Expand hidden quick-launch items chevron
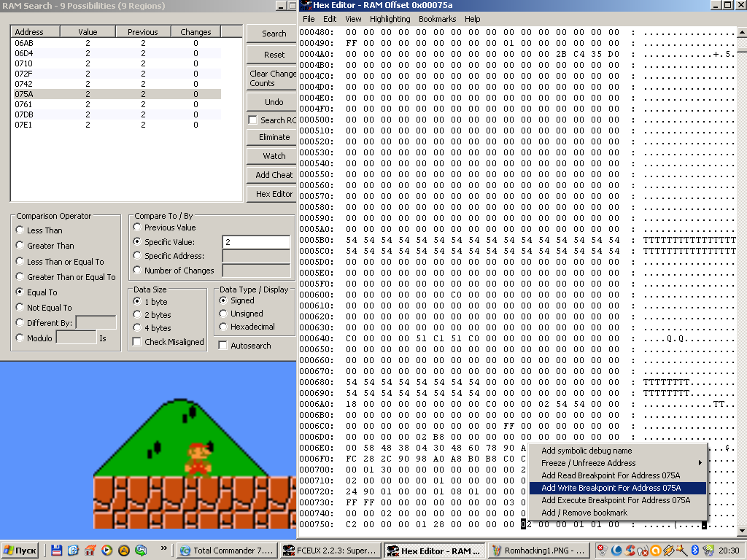This screenshot has height=560, width=747. [164, 548]
